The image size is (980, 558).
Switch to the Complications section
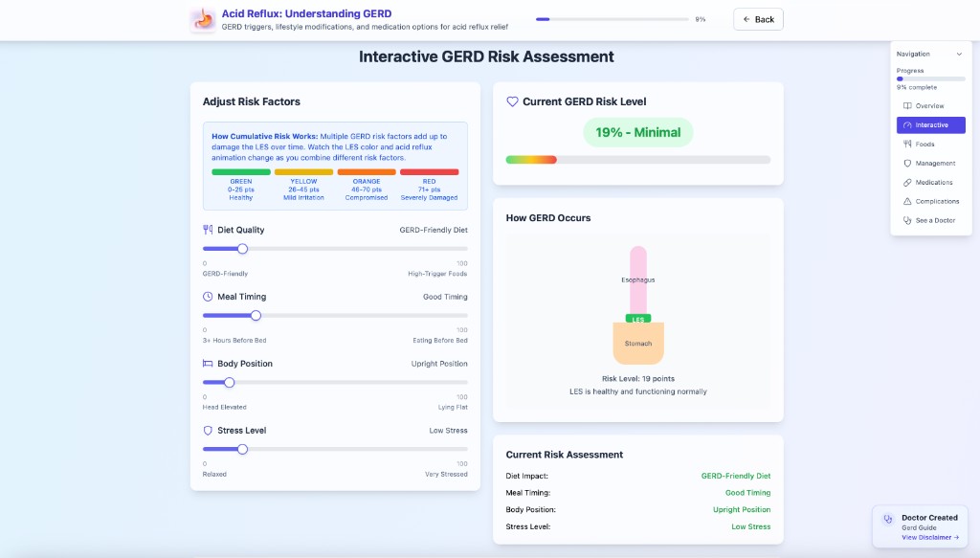(933, 201)
